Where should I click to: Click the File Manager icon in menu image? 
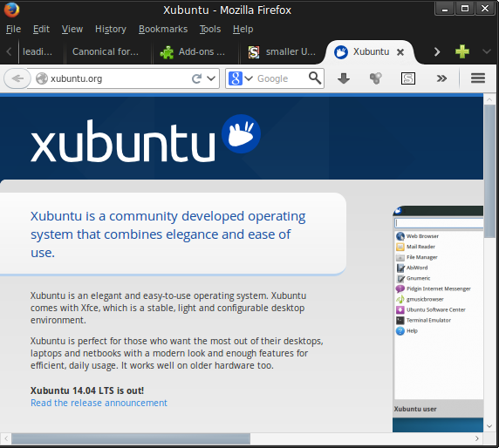400,257
